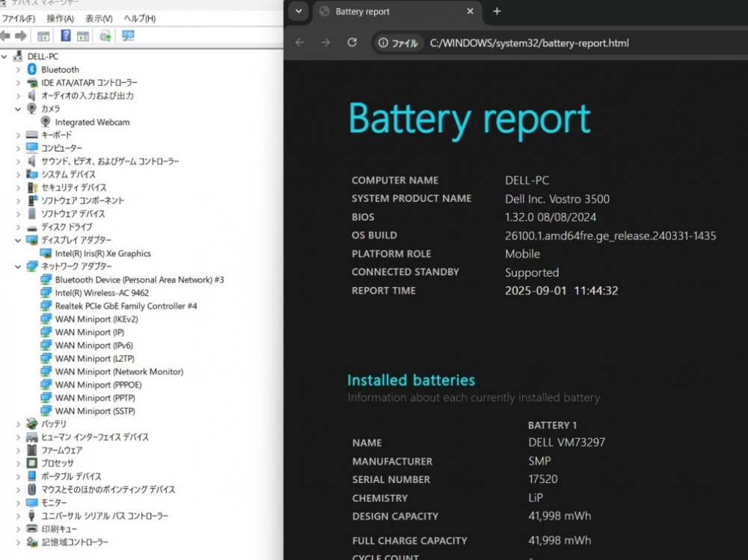Click the battery icon beside バッテリ
The width and height of the screenshot is (748, 560).
[32, 424]
